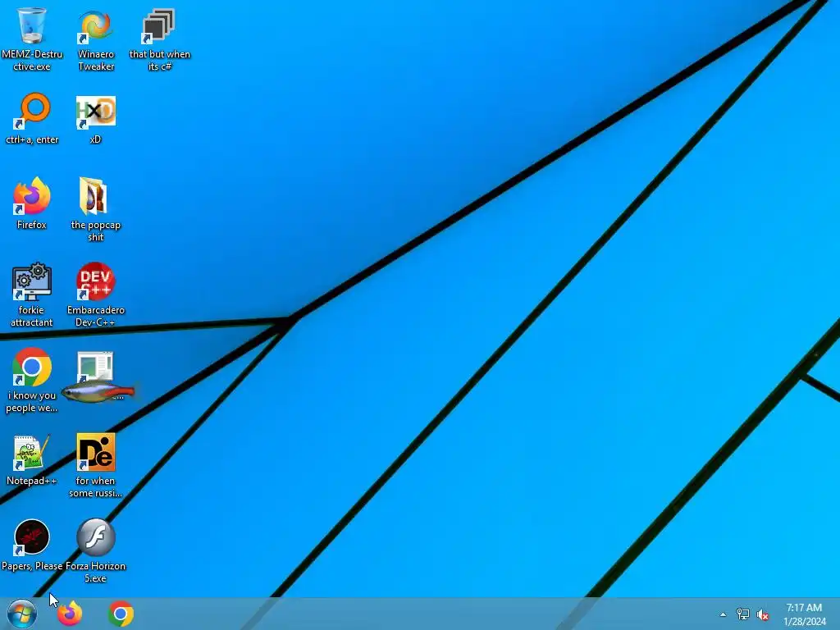This screenshot has width=840, height=630.
Task: Click the 'Embarcadero Dev-C++' label text
Action: pos(95,316)
